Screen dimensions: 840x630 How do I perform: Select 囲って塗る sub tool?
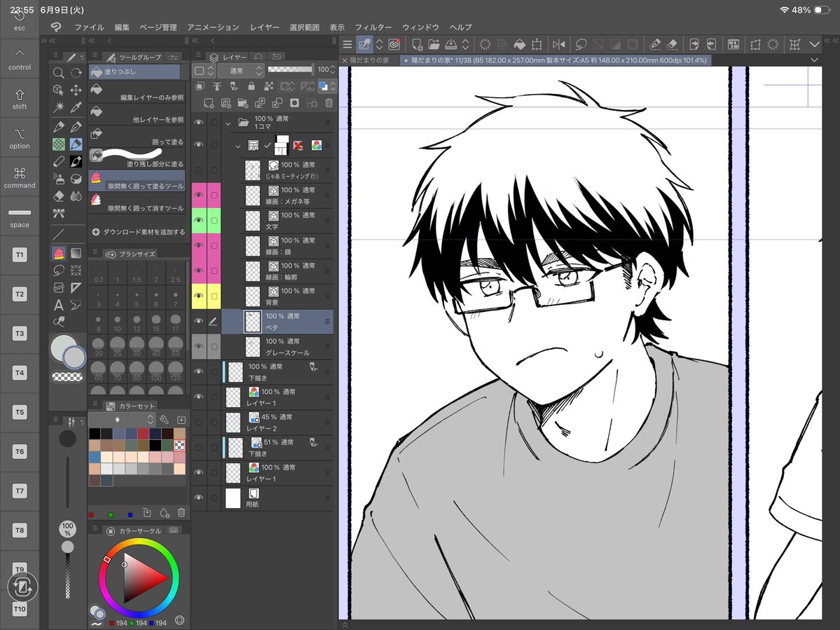click(x=137, y=136)
